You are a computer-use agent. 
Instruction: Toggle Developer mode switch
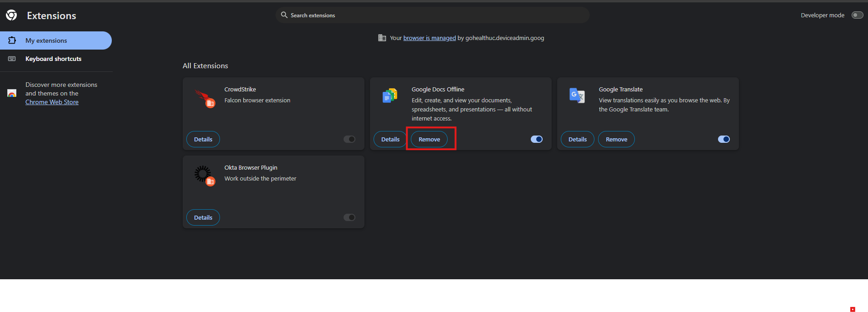857,15
